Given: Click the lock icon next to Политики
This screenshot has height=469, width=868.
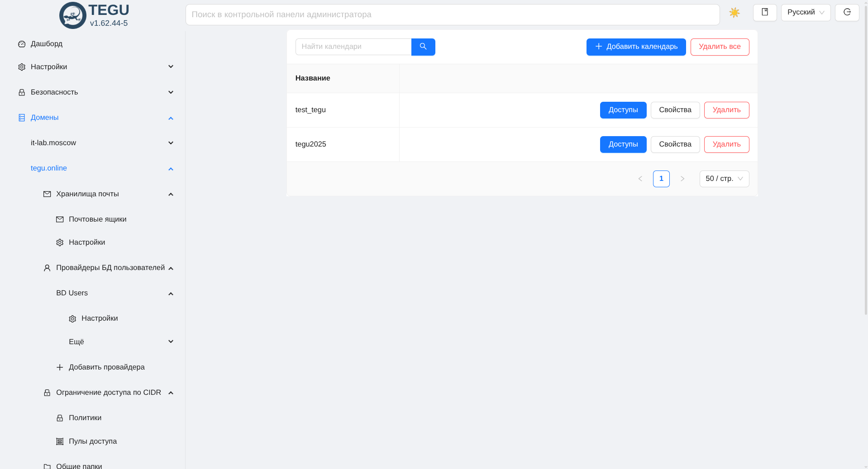Looking at the screenshot, I should pyautogui.click(x=60, y=418).
